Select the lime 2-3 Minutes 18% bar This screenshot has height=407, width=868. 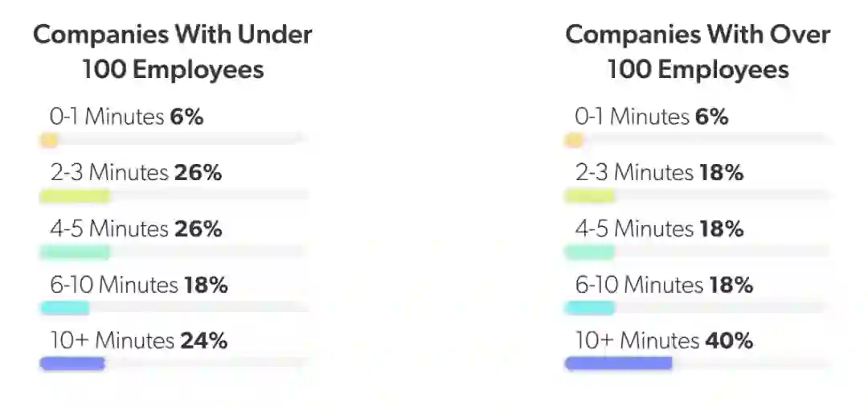click(589, 195)
